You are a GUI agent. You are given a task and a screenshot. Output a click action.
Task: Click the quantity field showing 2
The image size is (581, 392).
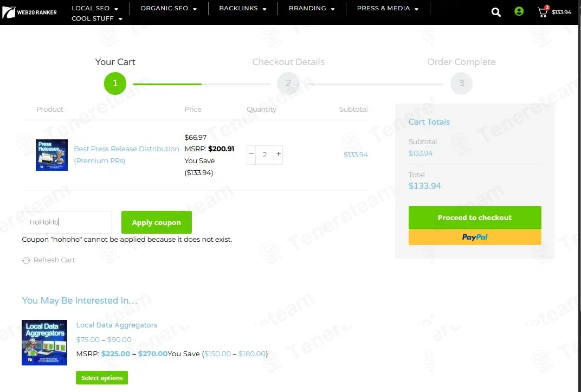[x=264, y=155]
